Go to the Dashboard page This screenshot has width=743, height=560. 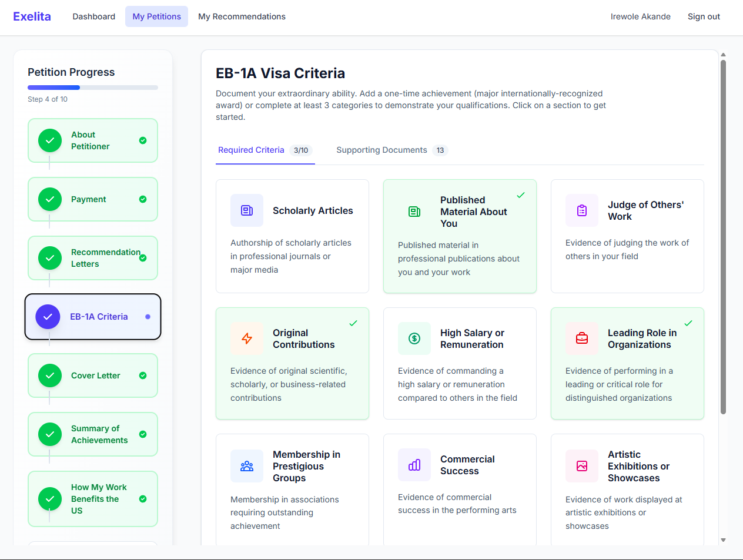pyautogui.click(x=94, y=16)
